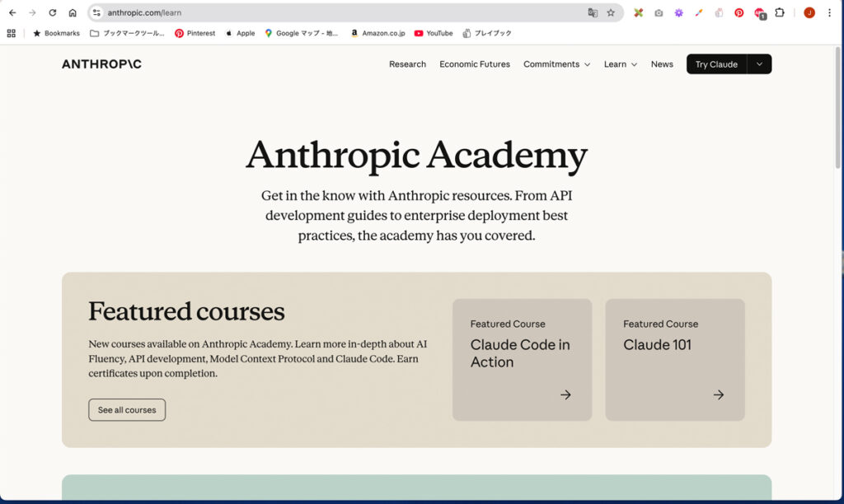Expand the Commitments dropdown menu
The image size is (844, 504).
coord(556,64)
